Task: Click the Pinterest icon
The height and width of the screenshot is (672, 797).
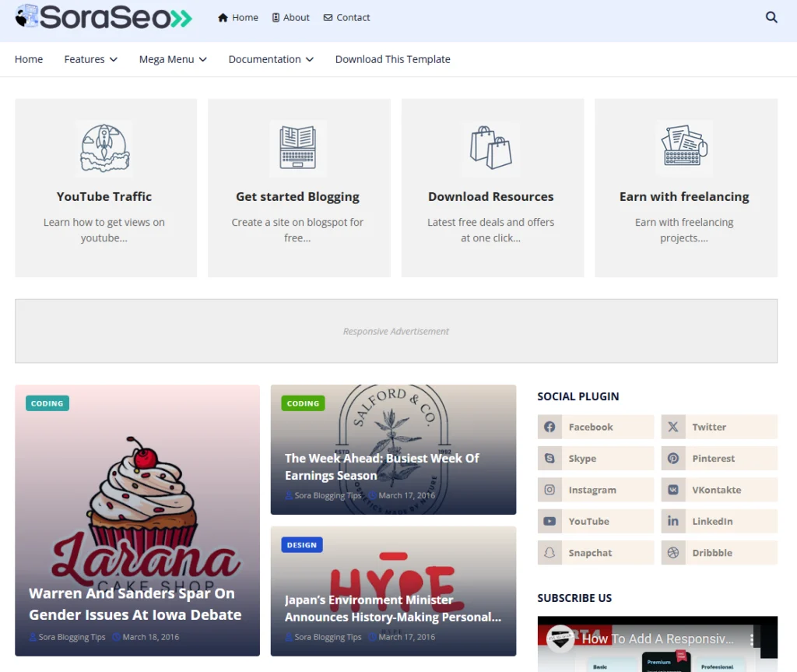Action: pos(673,459)
